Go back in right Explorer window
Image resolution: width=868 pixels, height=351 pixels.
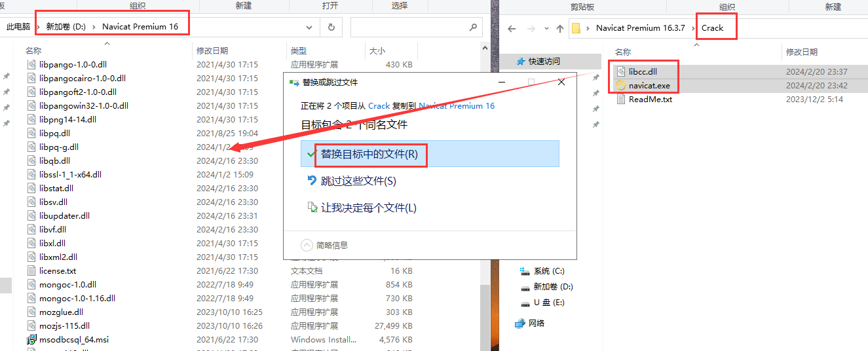click(512, 28)
